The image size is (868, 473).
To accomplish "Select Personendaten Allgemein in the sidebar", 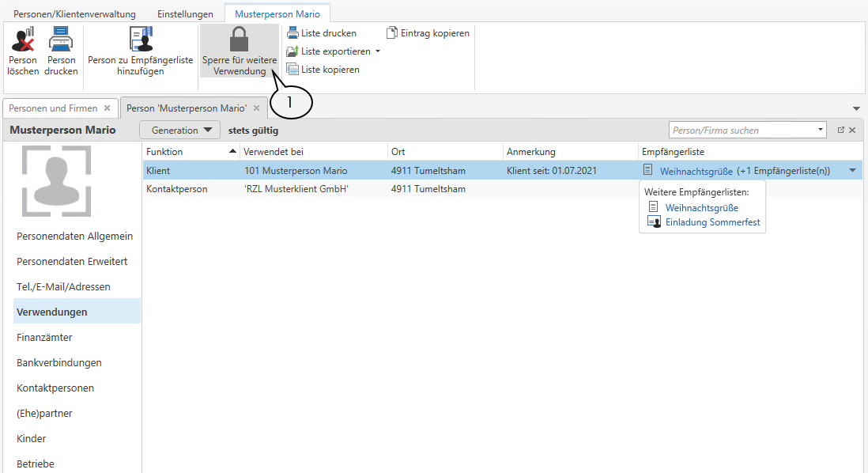I will click(74, 236).
